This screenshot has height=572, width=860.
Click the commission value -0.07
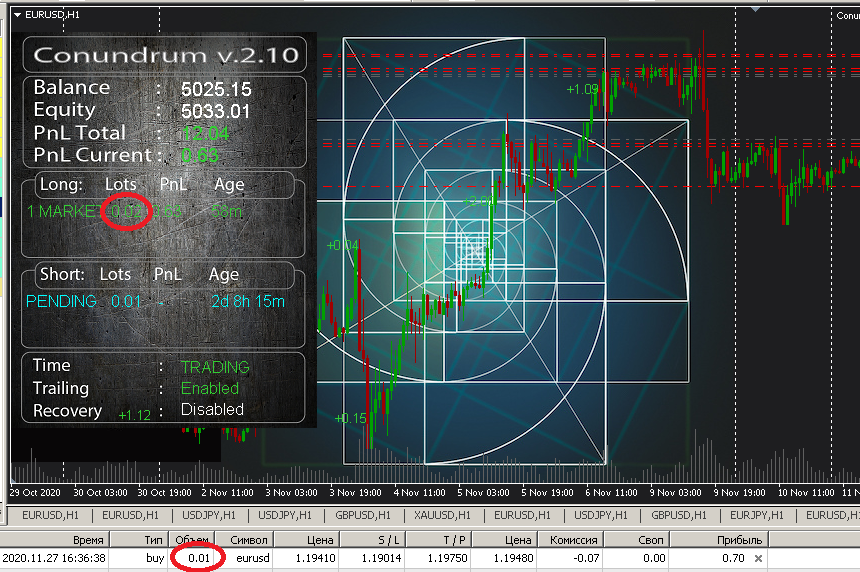click(587, 558)
